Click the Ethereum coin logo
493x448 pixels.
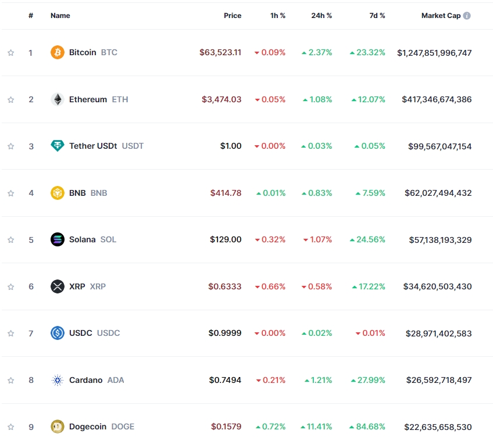point(58,99)
